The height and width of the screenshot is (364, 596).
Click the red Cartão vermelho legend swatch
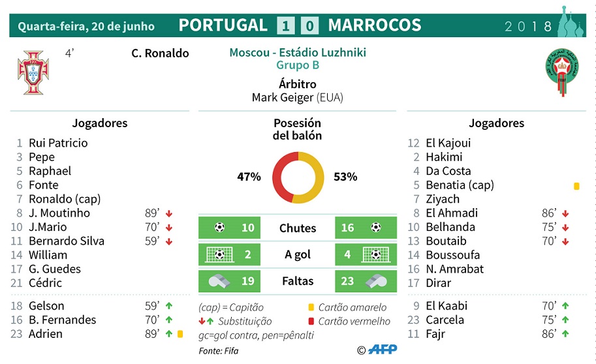(x=311, y=321)
